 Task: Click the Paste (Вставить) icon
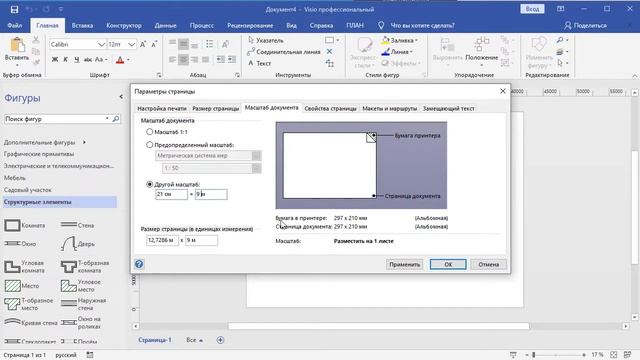tap(17, 45)
